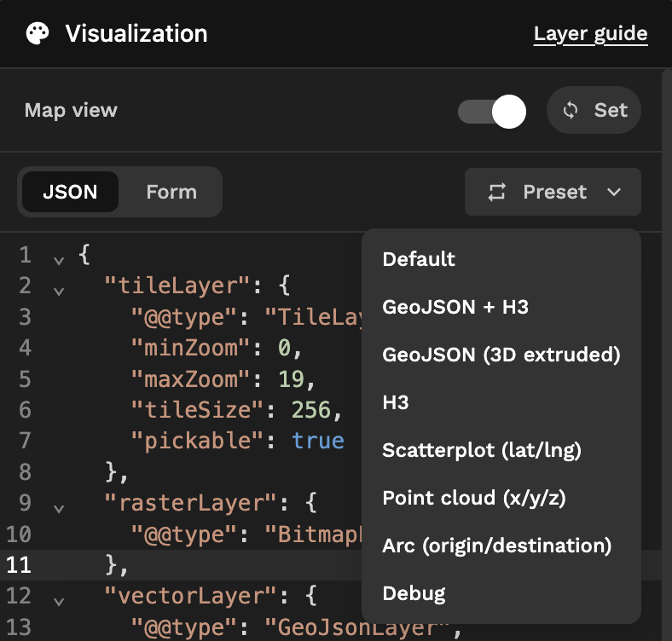Collapse the tileLayer block fold arrow
The width and height of the screenshot is (672, 641).
pyautogui.click(x=59, y=292)
